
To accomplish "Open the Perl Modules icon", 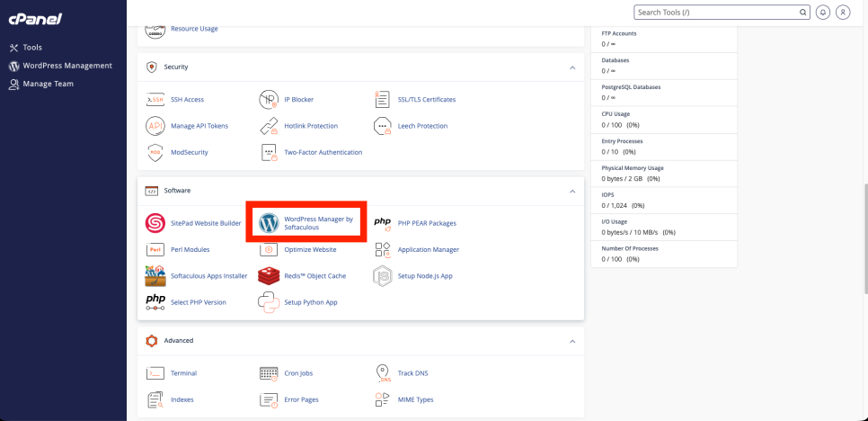I will [155, 250].
